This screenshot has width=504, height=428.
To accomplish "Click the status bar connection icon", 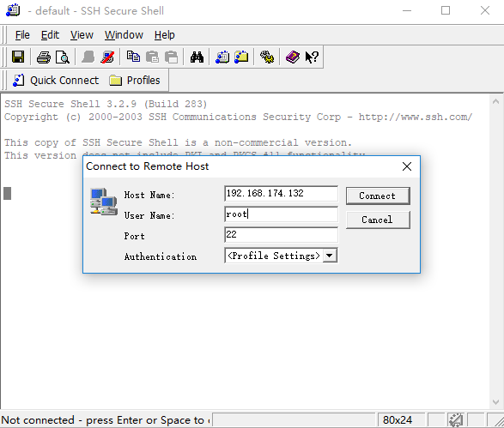I will pyautogui.click(x=455, y=419).
